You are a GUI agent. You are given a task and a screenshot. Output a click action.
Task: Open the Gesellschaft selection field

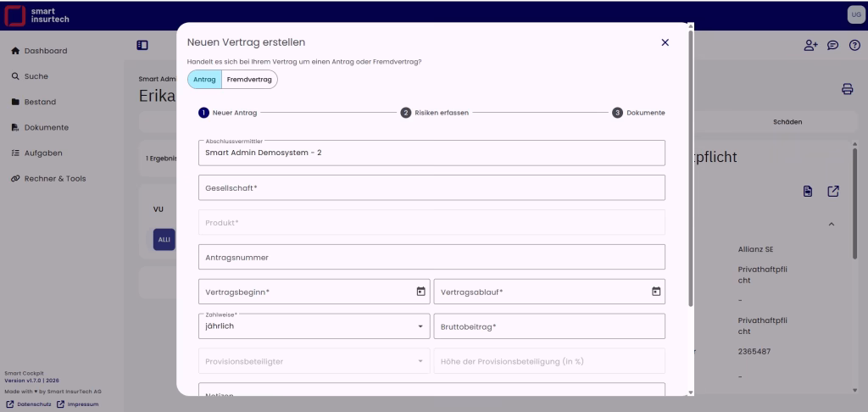tap(431, 187)
